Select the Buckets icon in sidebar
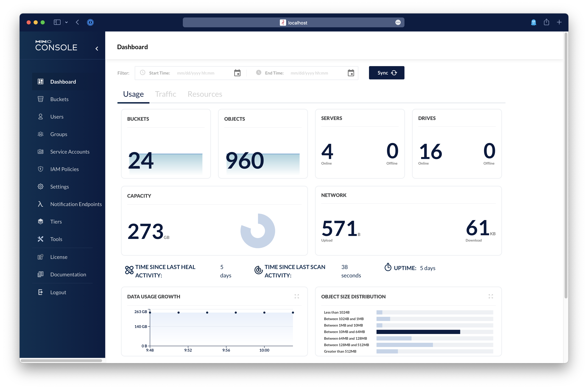Screen dimensions: 588x389 [40, 99]
